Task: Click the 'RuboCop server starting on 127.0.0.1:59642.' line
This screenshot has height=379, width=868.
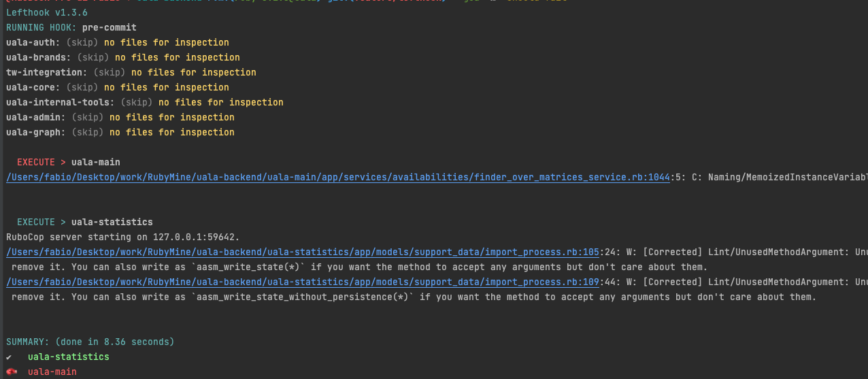Action: (x=123, y=237)
